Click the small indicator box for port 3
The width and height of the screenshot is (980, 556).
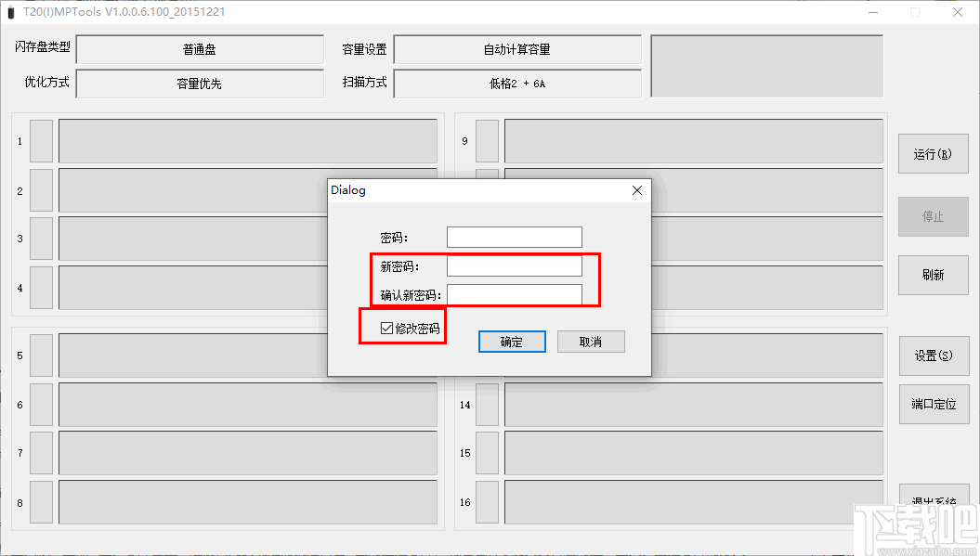(41, 239)
